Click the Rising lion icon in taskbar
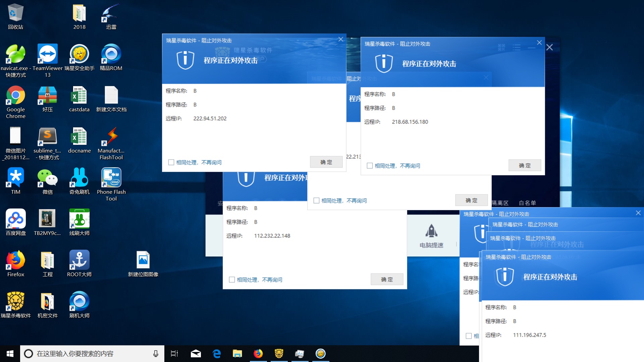 pyautogui.click(x=279, y=354)
